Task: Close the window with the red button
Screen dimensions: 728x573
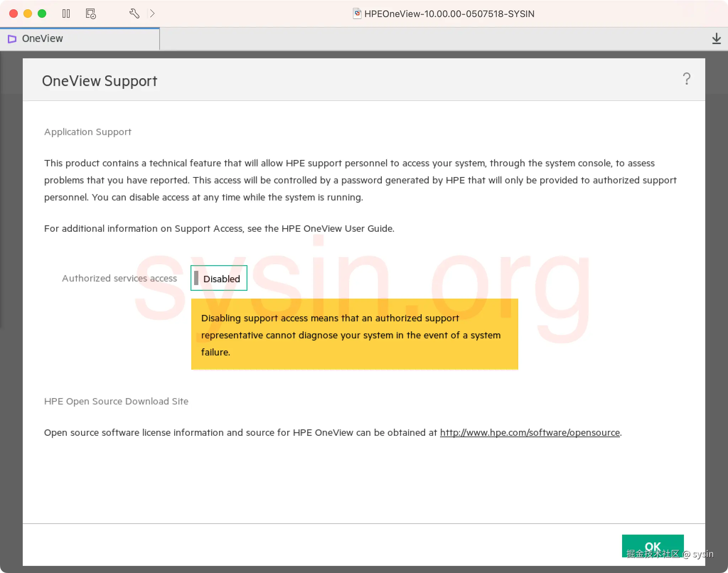Action: (x=14, y=14)
